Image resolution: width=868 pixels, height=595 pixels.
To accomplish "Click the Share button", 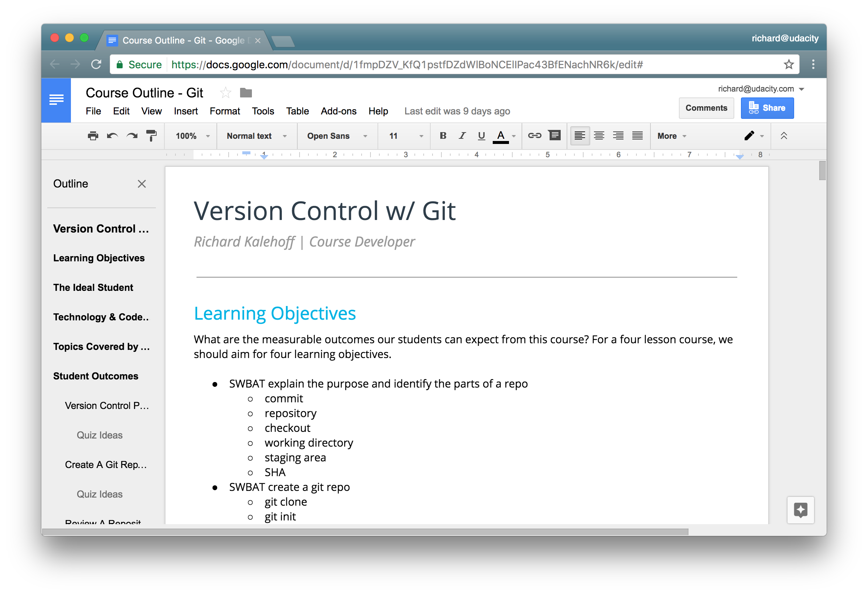I will click(x=767, y=108).
